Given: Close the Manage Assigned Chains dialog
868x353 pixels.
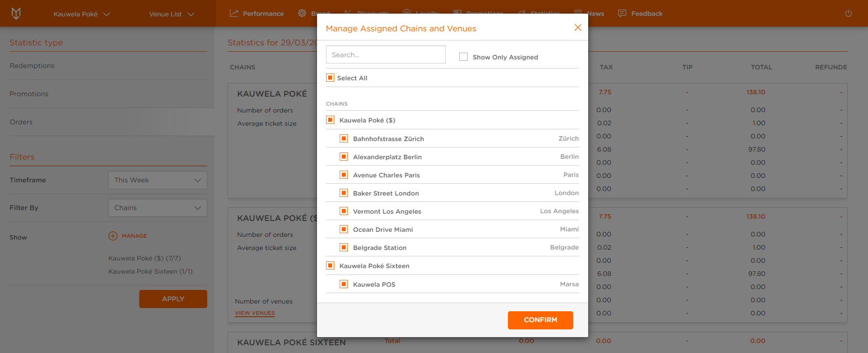Looking at the screenshot, I should point(578,28).
